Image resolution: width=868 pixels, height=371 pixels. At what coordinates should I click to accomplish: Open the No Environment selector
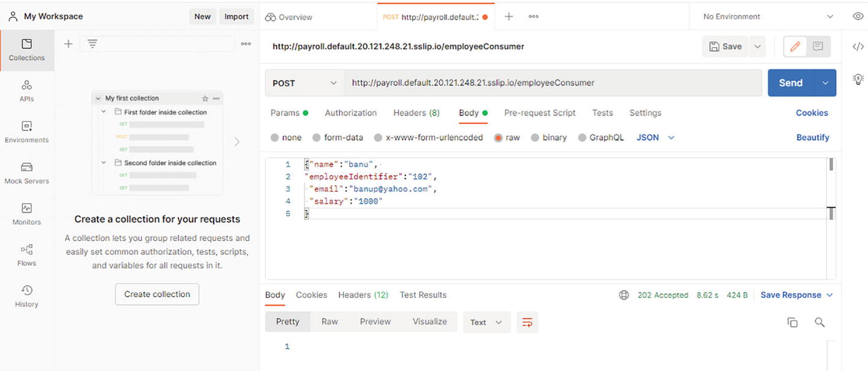768,17
